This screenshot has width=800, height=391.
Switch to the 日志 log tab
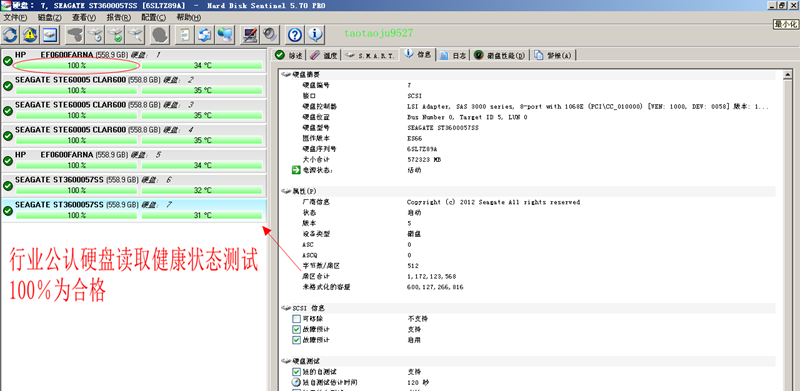tap(453, 55)
